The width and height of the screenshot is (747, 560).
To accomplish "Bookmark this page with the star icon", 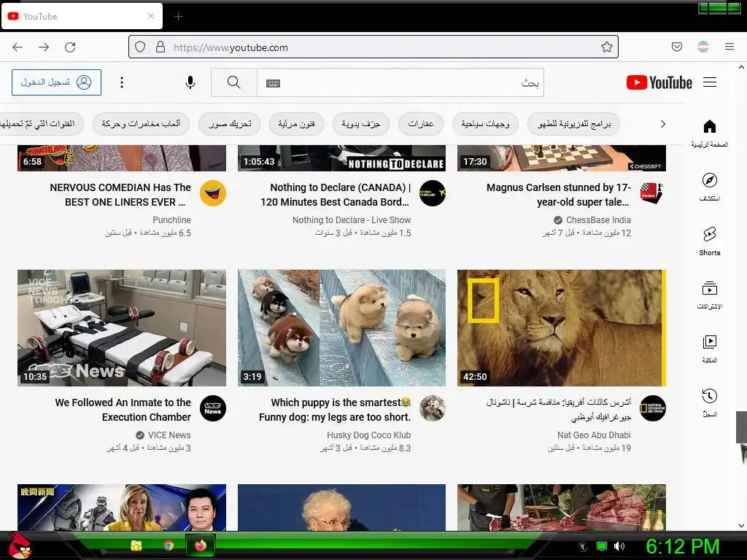I will tap(606, 47).
